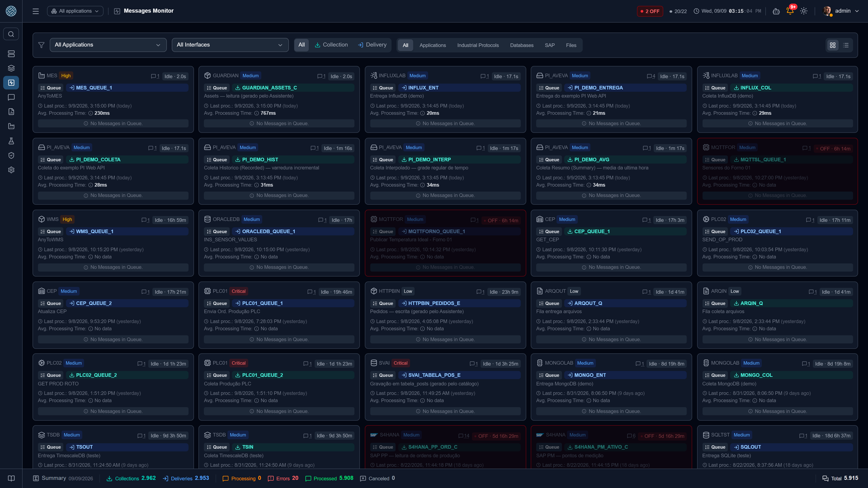Open the lab flask sidebar icon
The width and height of the screenshot is (868, 488).
click(11, 141)
